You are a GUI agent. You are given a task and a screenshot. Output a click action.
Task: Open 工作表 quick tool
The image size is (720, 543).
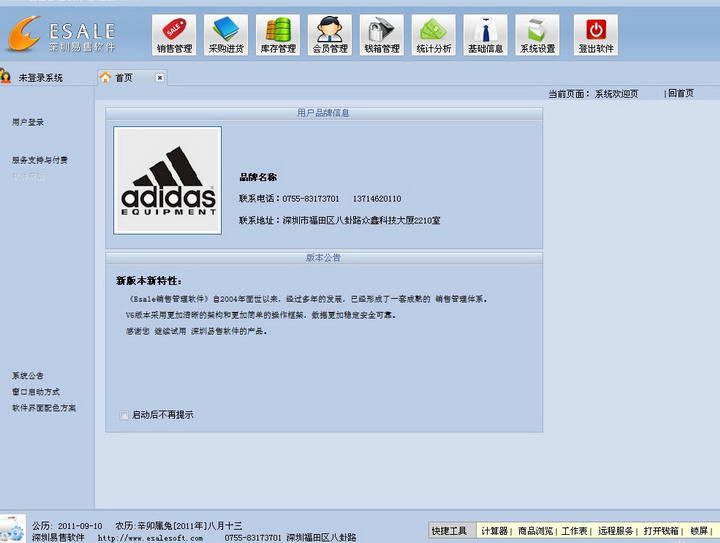pyautogui.click(x=574, y=531)
